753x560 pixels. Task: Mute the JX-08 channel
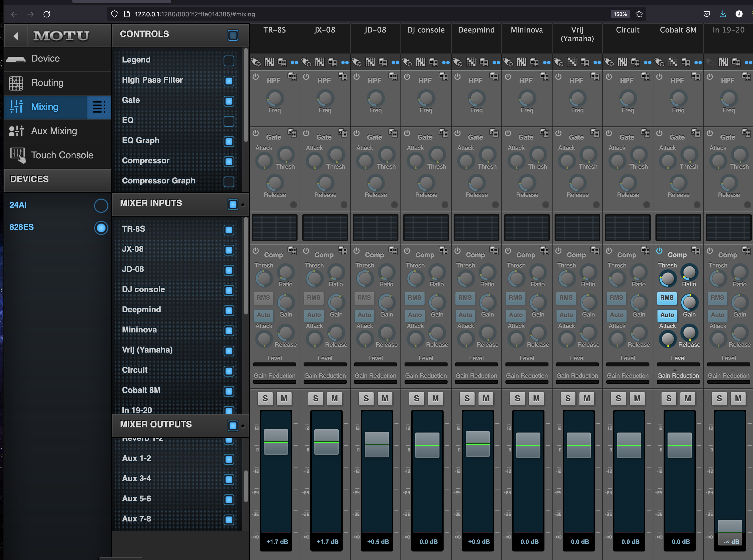point(335,399)
